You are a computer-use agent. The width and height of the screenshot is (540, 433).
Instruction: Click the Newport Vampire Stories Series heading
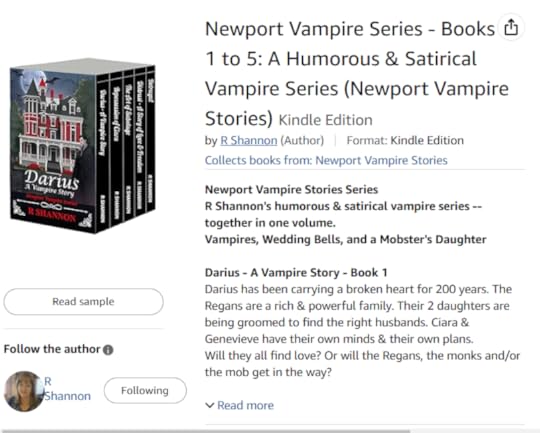(x=291, y=189)
